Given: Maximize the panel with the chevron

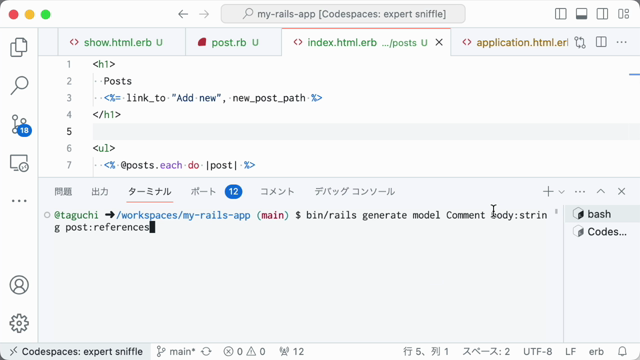Looking at the screenshot, I should [600, 191].
